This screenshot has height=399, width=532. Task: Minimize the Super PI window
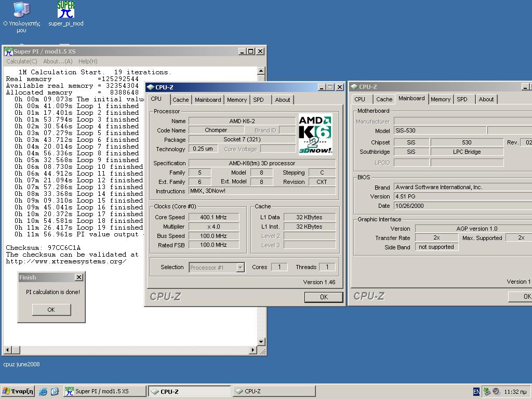242,51
